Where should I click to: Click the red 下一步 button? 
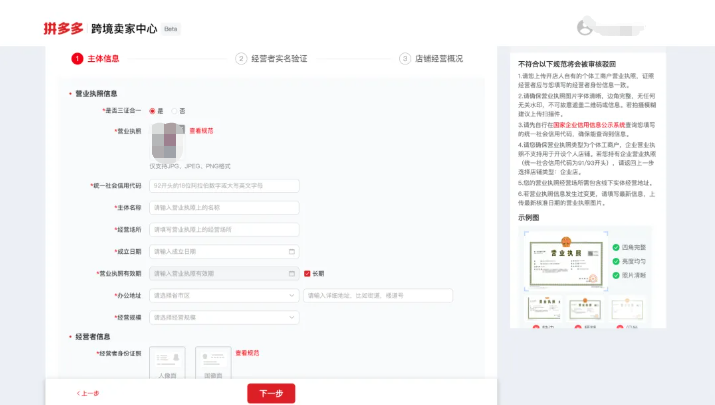tap(271, 393)
